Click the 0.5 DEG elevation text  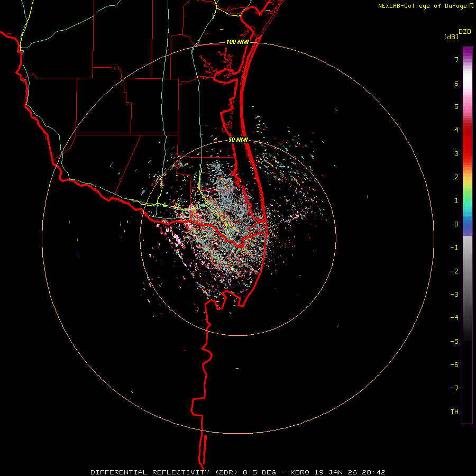click(x=259, y=472)
